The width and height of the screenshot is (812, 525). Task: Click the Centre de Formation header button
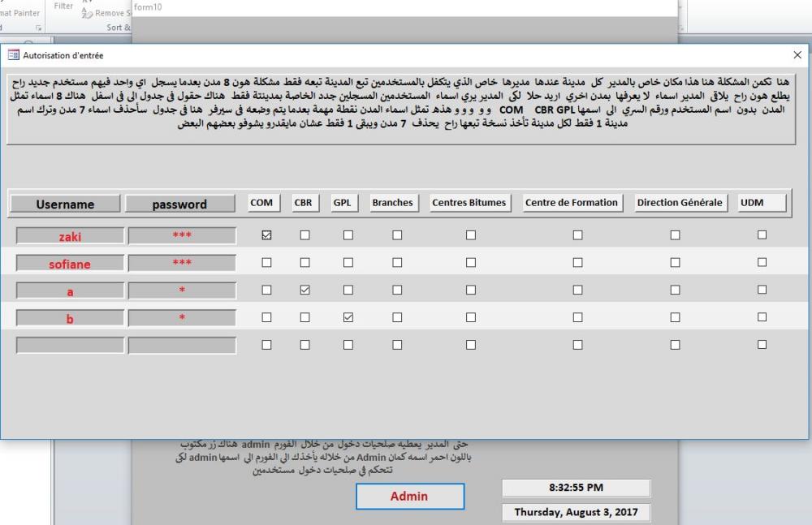coord(572,203)
